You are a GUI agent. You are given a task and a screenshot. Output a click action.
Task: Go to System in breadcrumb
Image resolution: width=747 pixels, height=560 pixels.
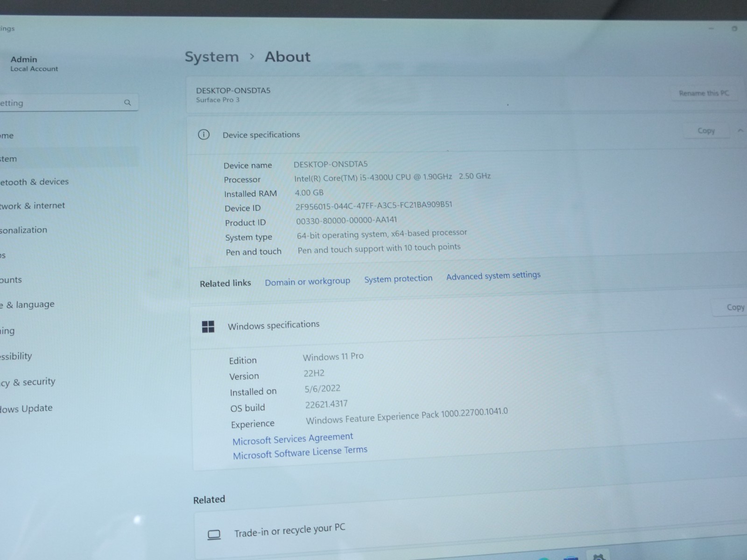[211, 57]
